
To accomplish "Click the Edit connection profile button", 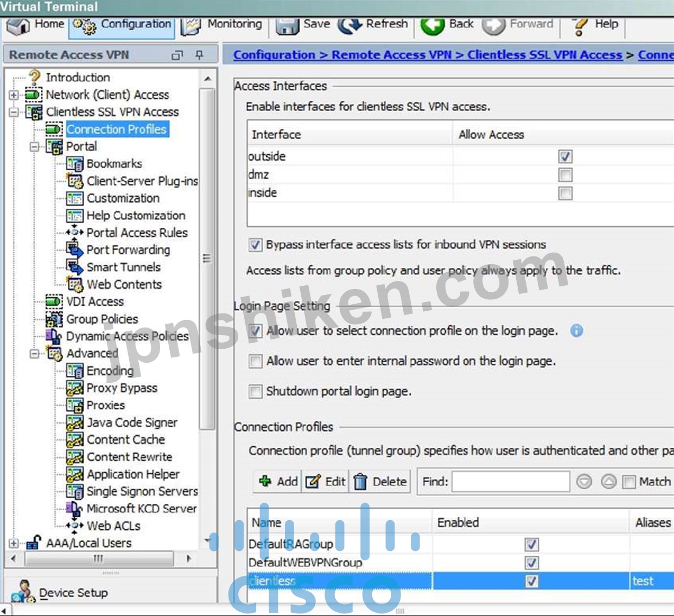I will point(325,482).
